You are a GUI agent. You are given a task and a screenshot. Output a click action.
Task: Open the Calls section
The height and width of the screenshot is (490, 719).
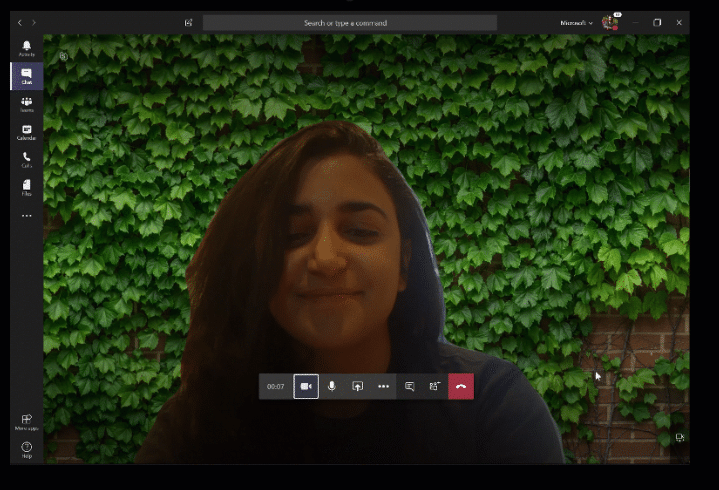click(x=27, y=160)
